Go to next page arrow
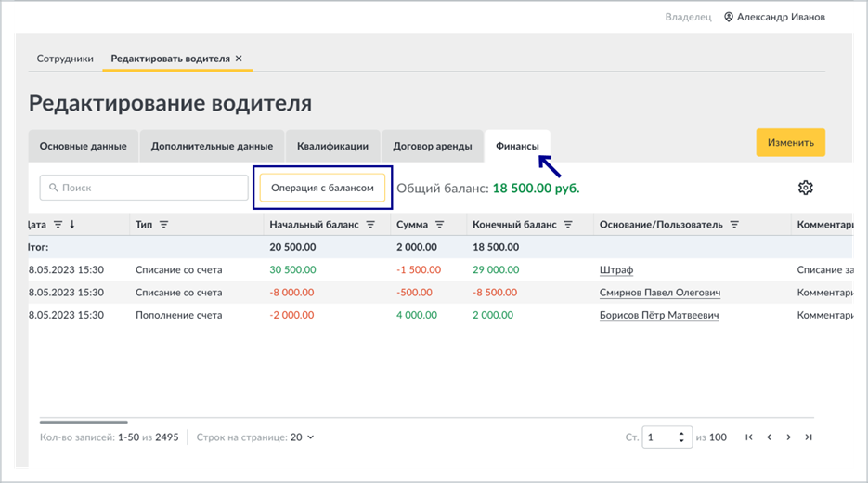Screen dimensions: 868x483 [x=788, y=437]
